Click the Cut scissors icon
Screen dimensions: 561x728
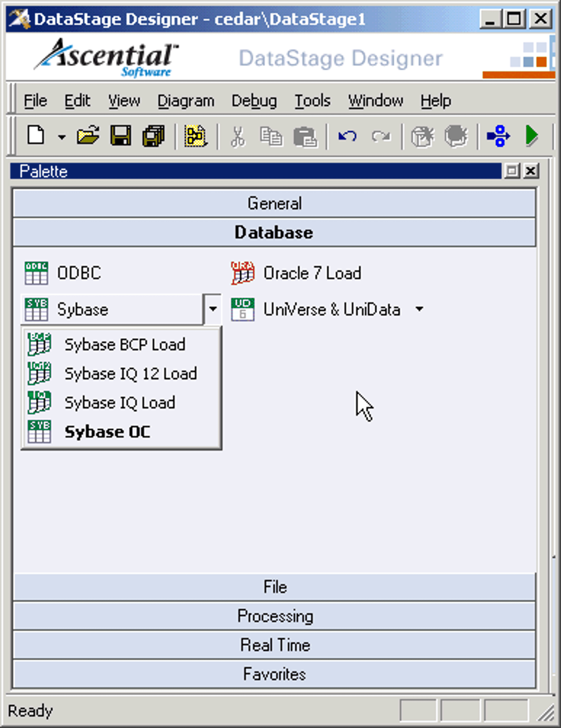(238, 137)
